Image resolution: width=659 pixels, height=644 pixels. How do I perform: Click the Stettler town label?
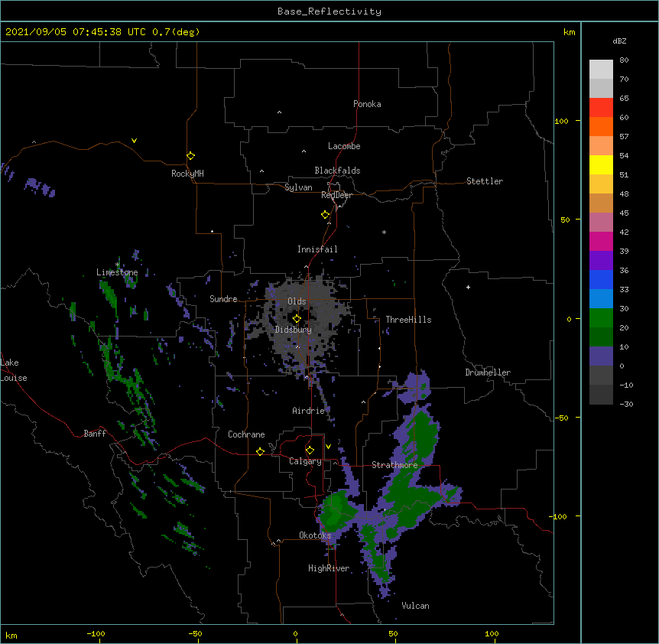point(484,181)
